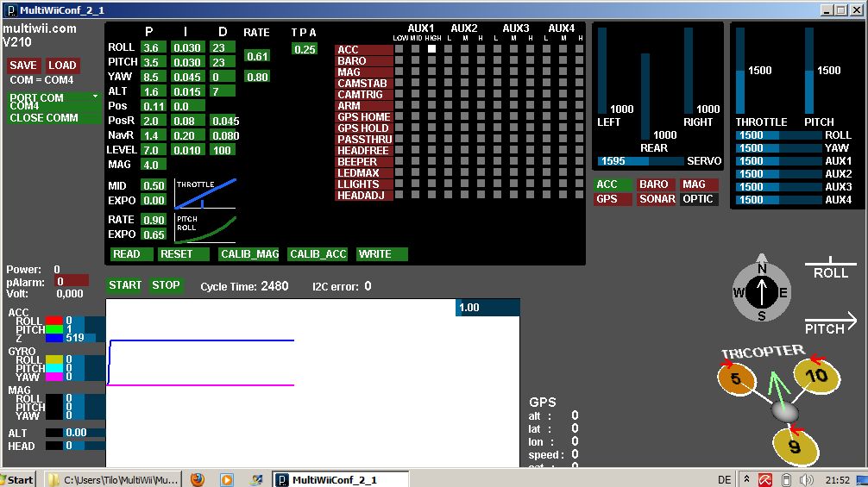Check the ARM AUX1 LOW checkbox
Image resolution: width=868 pixels, height=487 pixels.
tap(400, 105)
